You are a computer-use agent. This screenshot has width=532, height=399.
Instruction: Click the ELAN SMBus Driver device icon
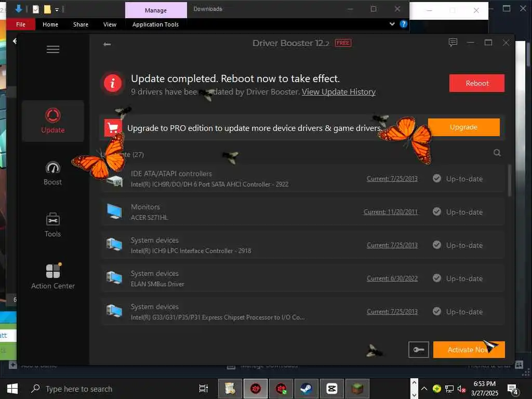click(x=114, y=278)
